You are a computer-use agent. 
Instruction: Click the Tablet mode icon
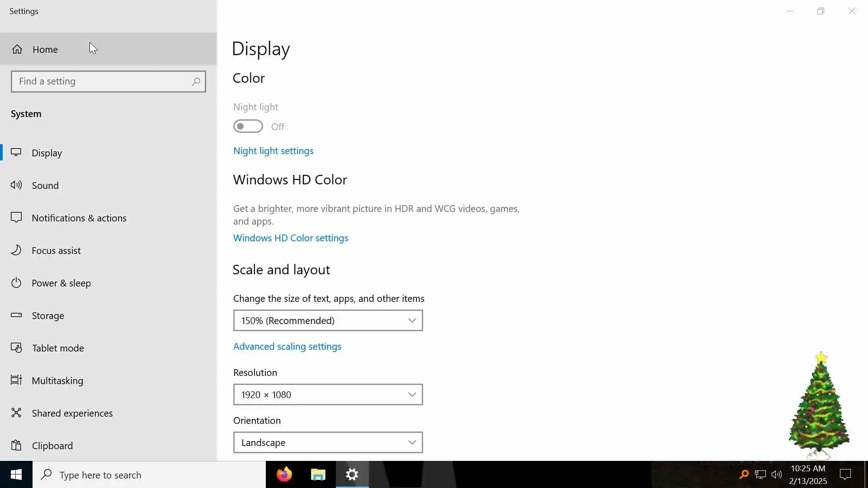point(16,347)
